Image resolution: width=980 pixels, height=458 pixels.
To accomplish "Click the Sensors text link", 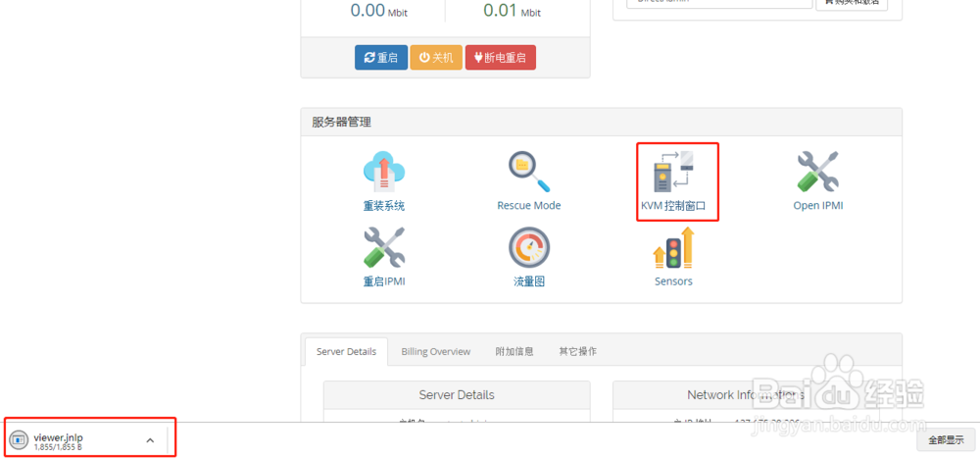I will [674, 281].
